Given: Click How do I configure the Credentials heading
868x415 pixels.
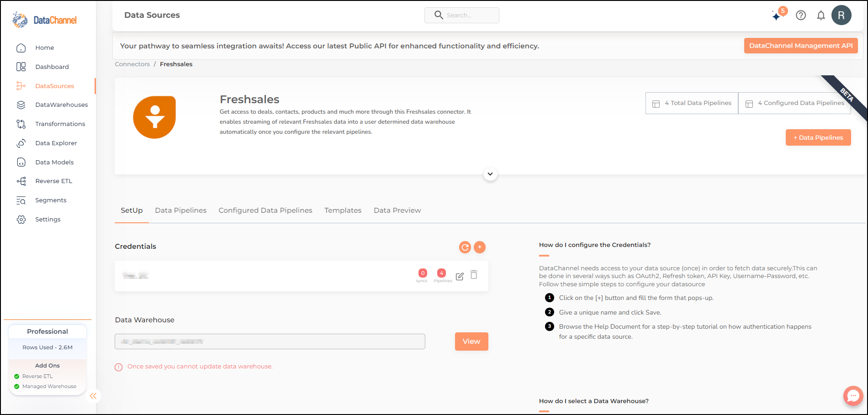Looking at the screenshot, I should pos(595,245).
